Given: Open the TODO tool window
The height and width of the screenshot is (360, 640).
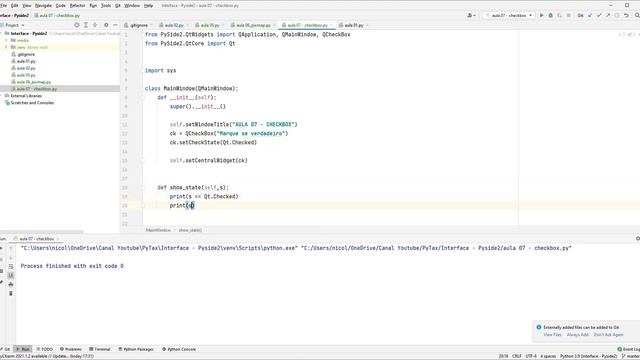Looking at the screenshot, I should [44, 349].
